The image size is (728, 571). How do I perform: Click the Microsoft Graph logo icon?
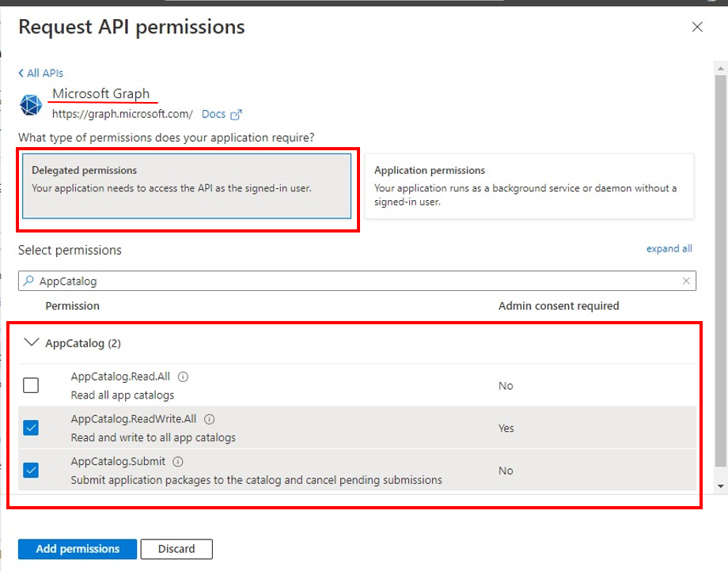pos(30,104)
